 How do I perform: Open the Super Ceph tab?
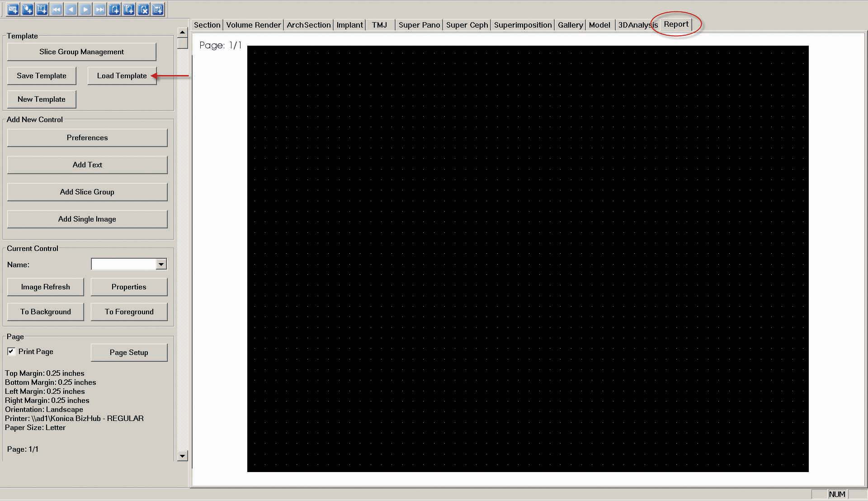tap(467, 25)
